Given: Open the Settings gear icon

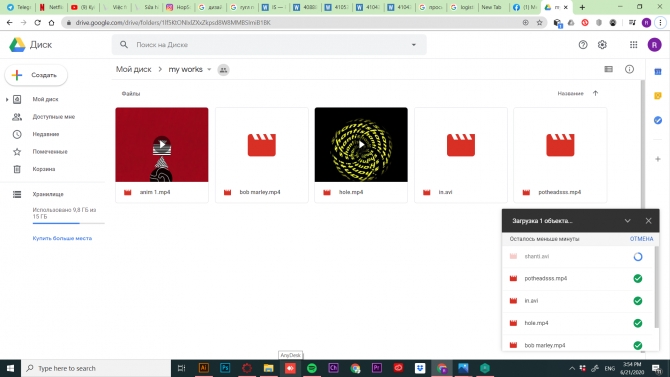Looking at the screenshot, I should (602, 44).
